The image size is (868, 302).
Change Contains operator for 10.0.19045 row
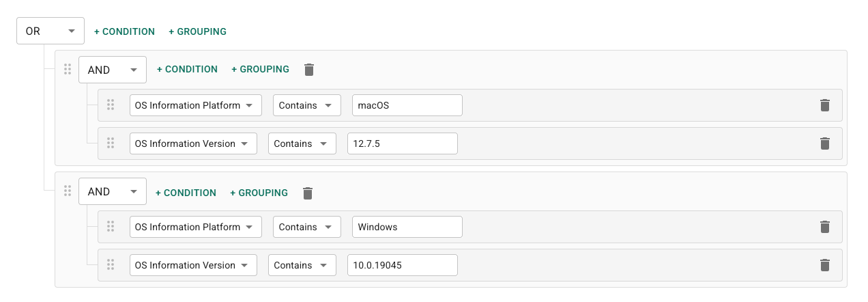pos(302,265)
